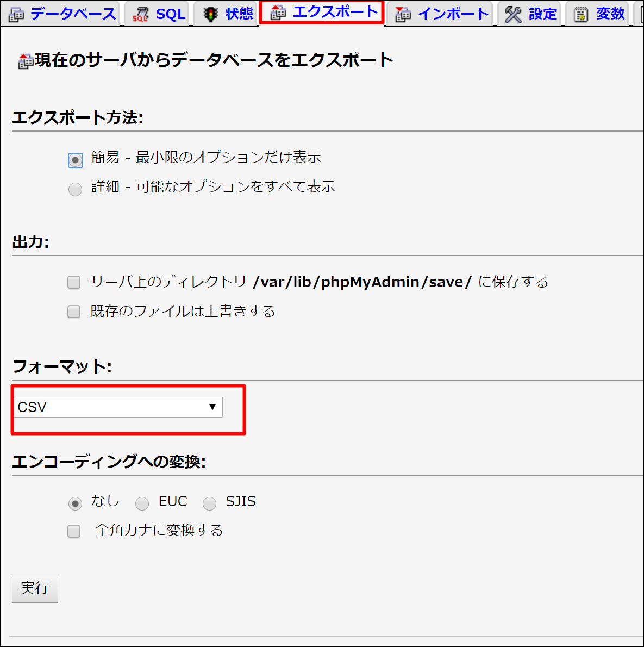Select 簡易 export method radio button
Viewport: 644px width, 647px height.
pyautogui.click(x=75, y=160)
